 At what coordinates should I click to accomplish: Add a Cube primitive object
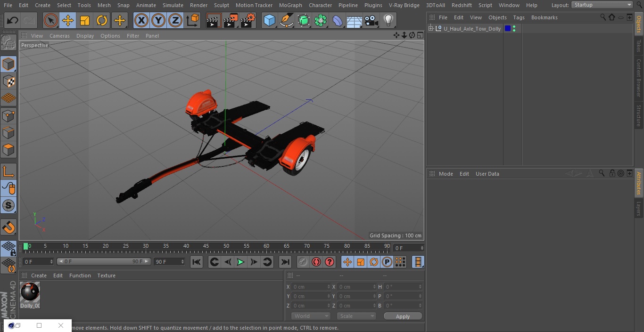269,20
